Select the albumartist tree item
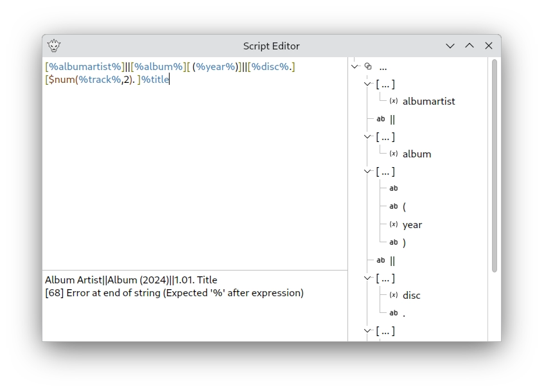The width and height of the screenshot is (544, 392). coord(428,101)
